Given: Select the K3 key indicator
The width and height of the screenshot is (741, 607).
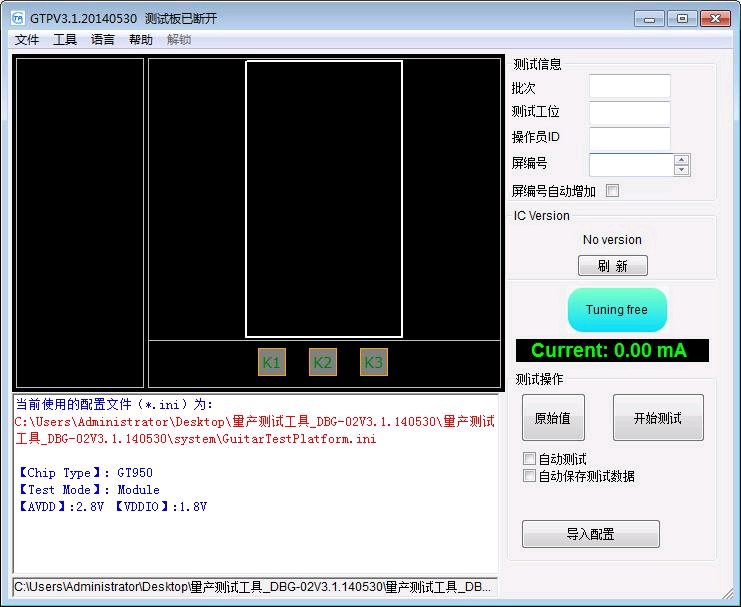Looking at the screenshot, I should coord(374,362).
